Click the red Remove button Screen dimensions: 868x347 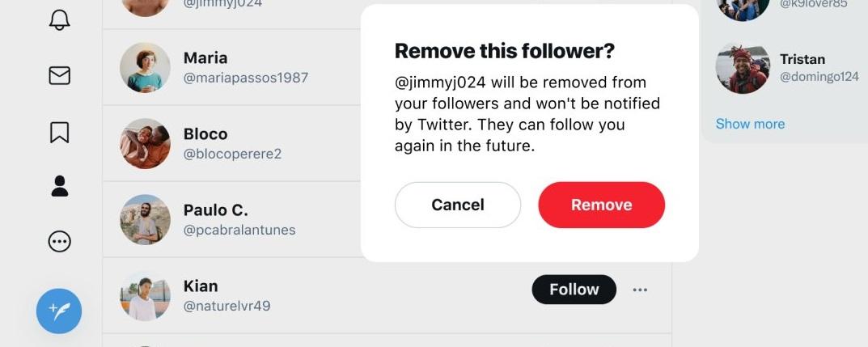(601, 205)
